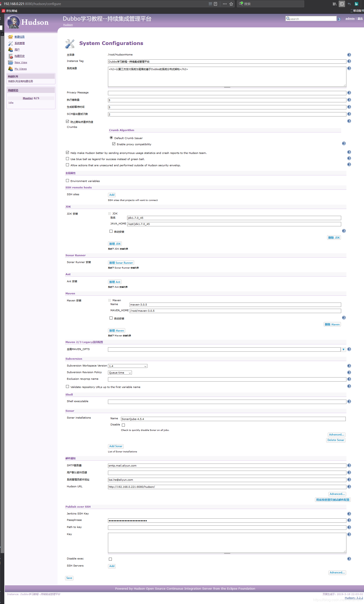
Task: Open My Views in sidebar
Action: (x=21, y=69)
